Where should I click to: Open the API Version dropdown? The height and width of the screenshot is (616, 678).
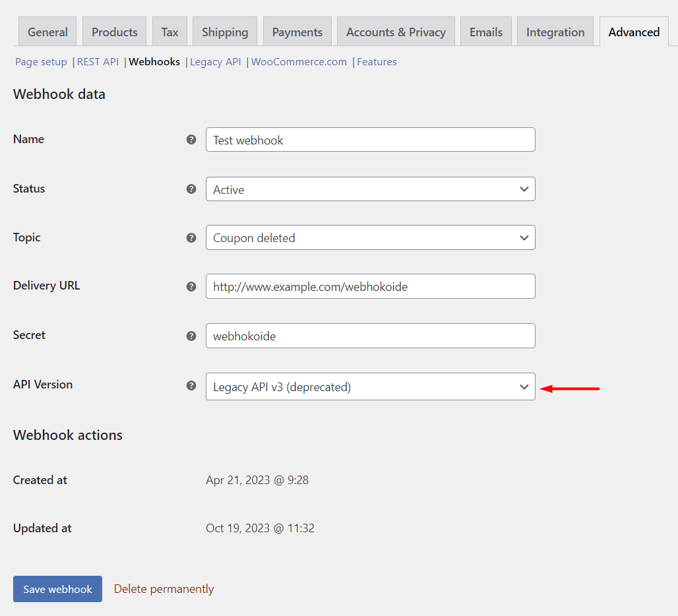(x=370, y=386)
